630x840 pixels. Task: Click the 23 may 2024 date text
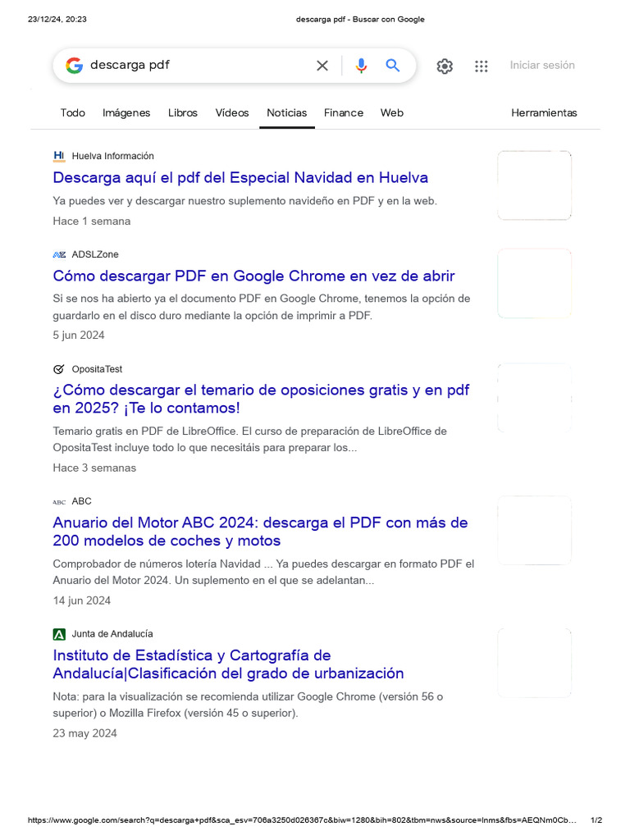(84, 733)
